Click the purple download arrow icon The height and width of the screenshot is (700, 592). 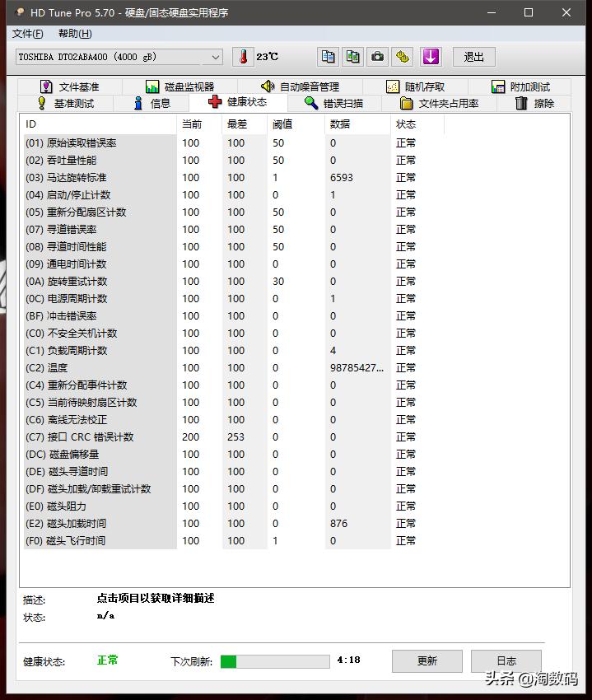pos(431,57)
